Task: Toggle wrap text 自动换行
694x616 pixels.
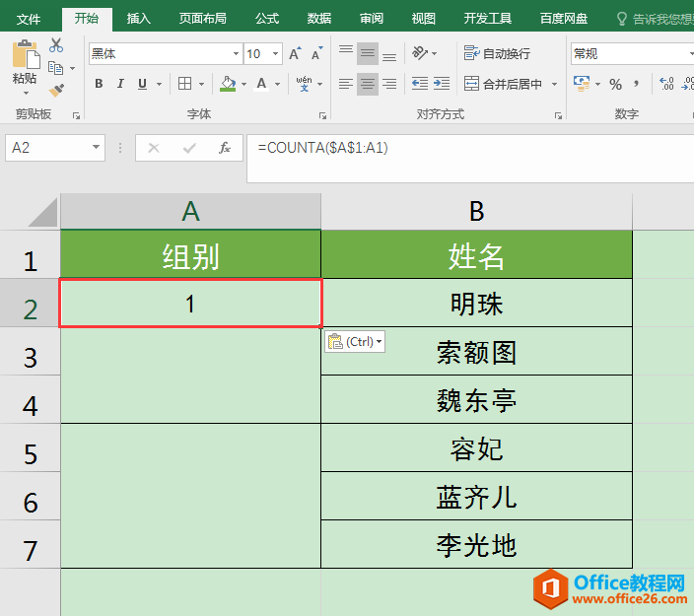Action: coord(497,53)
